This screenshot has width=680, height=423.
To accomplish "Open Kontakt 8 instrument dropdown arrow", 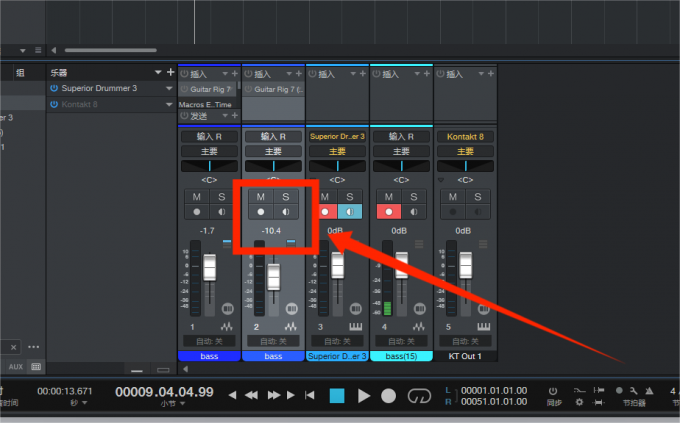I will click(x=166, y=104).
